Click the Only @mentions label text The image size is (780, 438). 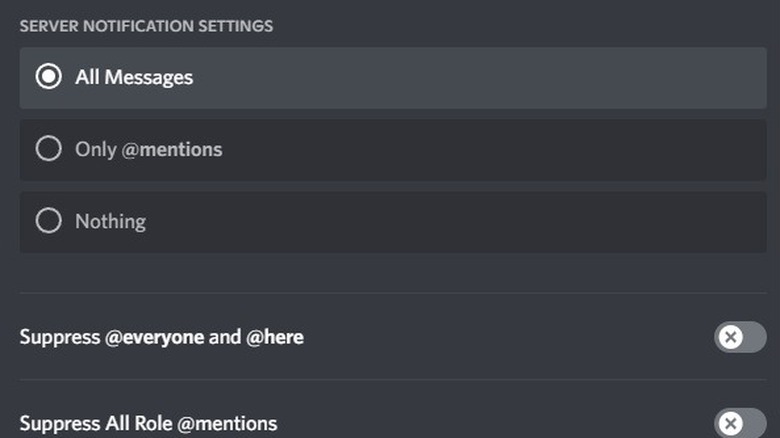(148, 150)
